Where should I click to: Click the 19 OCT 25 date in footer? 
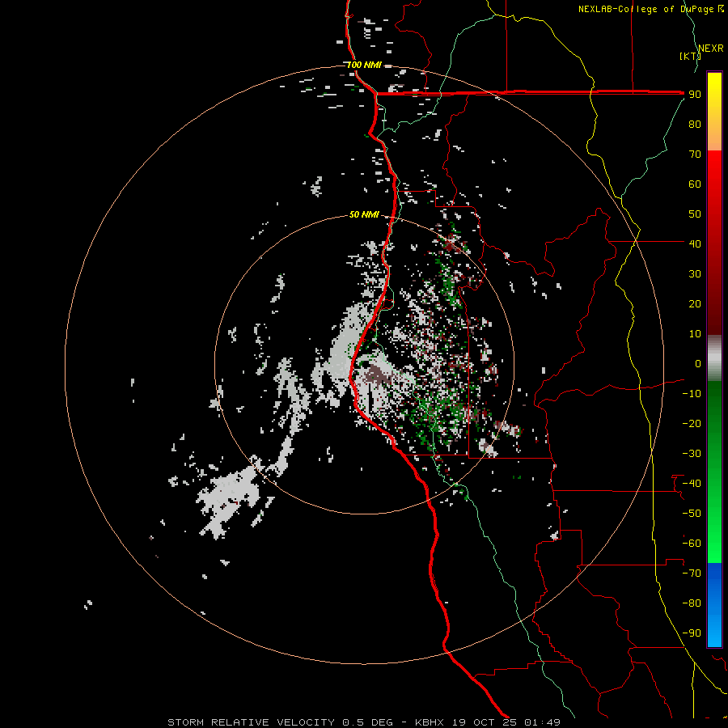tap(485, 722)
